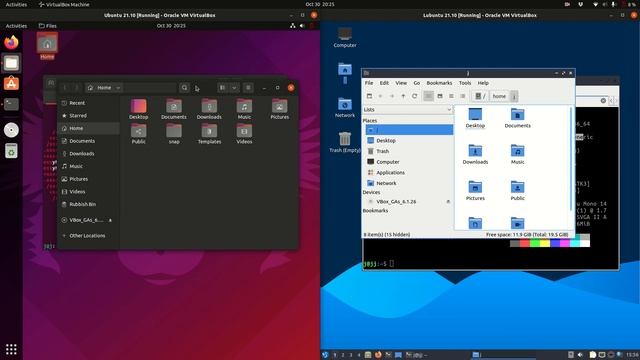Click the Files app menu in Ubuntu top bar

pos(48,26)
